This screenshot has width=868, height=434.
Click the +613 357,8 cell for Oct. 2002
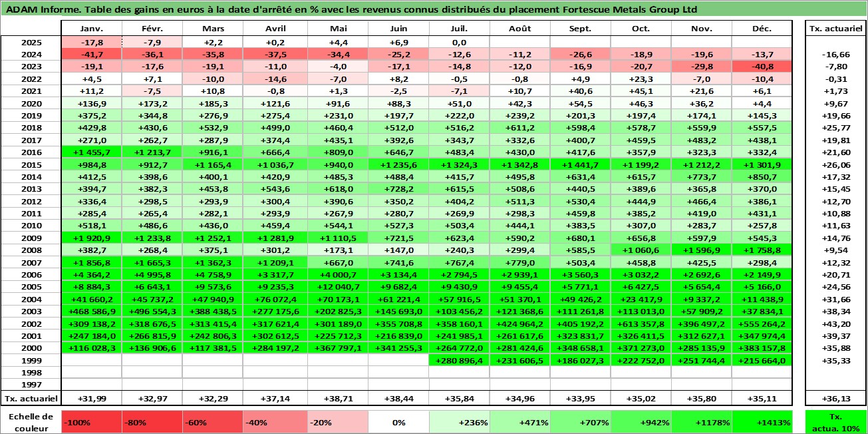641,324
